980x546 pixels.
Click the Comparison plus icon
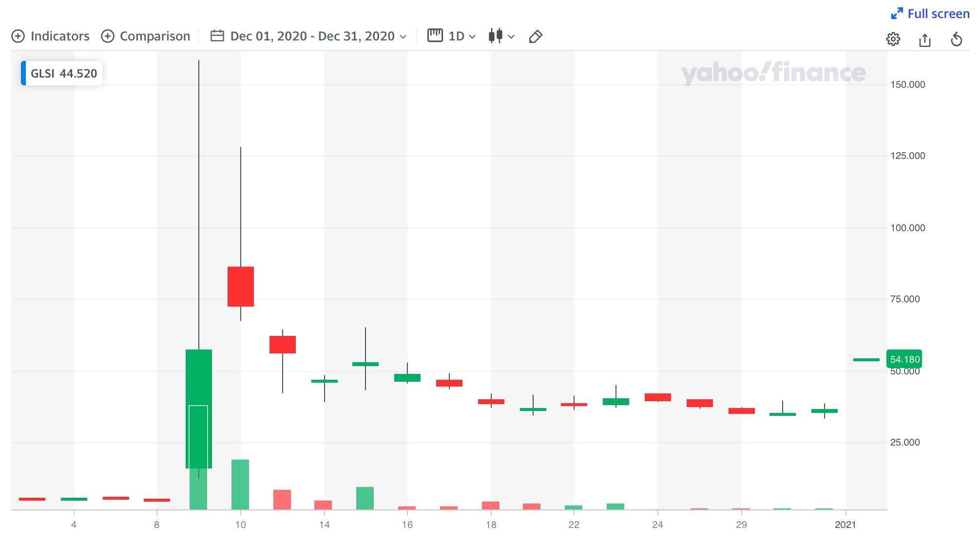(107, 37)
